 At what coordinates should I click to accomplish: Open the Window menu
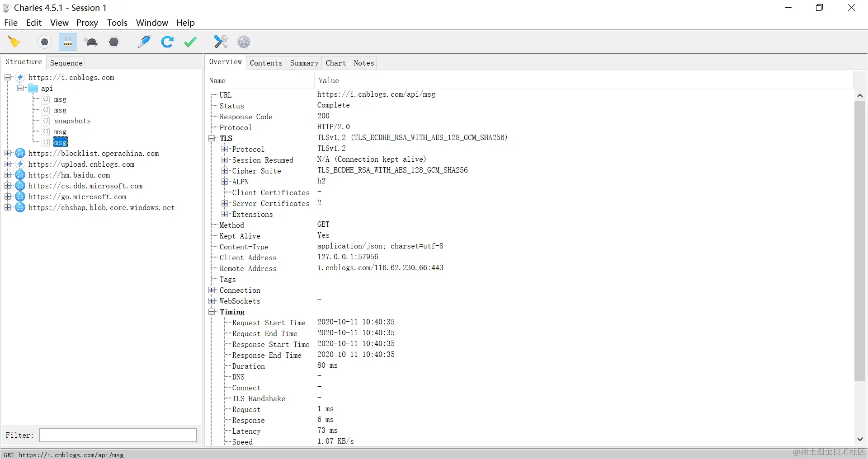152,23
